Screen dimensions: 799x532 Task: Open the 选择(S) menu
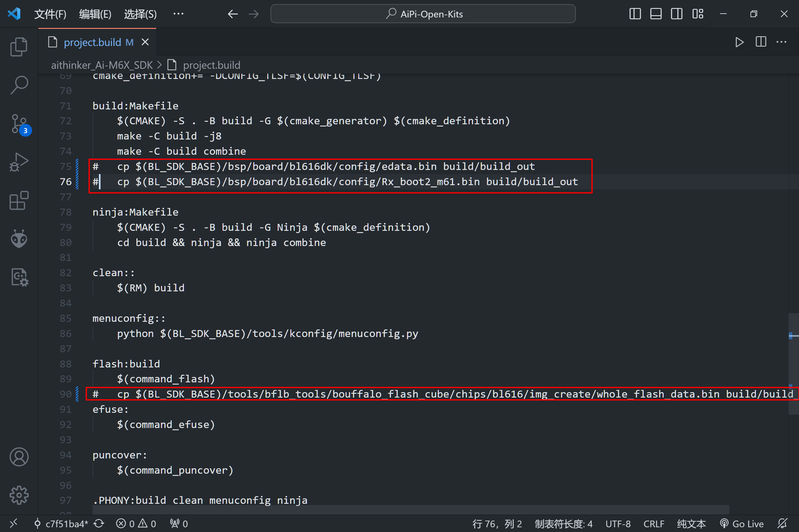140,14
